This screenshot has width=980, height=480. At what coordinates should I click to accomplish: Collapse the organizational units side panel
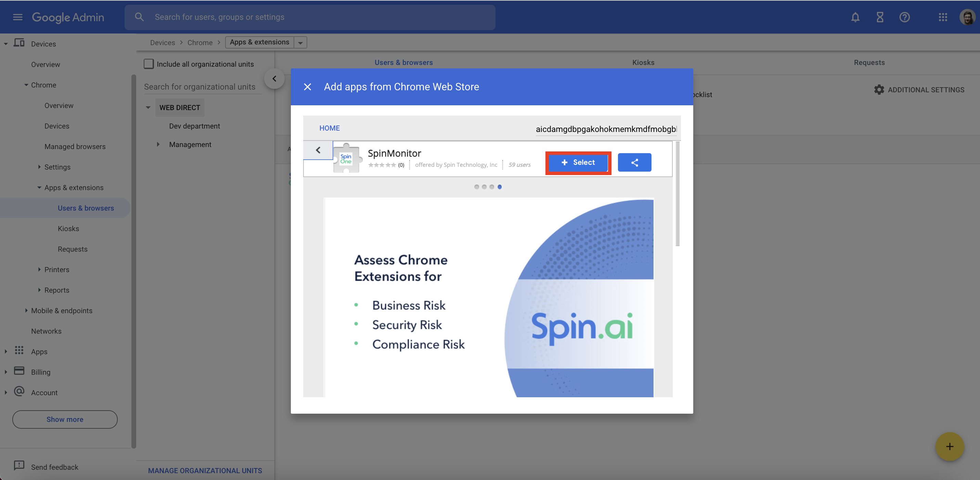click(274, 79)
